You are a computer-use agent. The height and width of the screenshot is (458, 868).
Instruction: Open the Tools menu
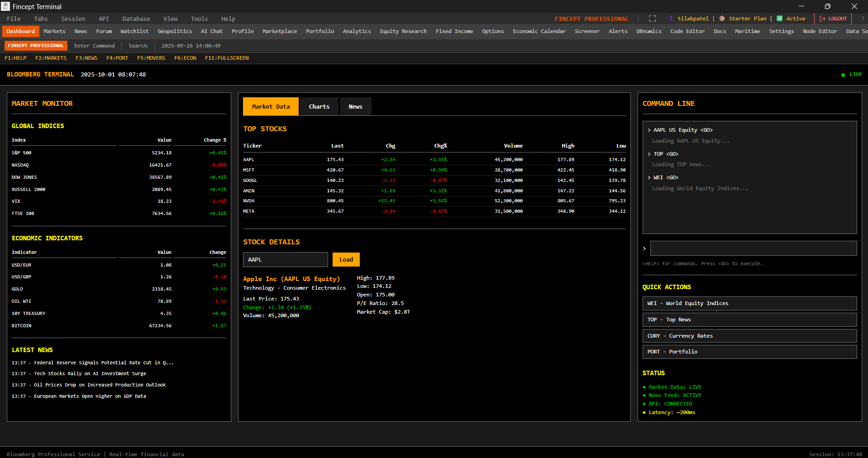click(199, 19)
